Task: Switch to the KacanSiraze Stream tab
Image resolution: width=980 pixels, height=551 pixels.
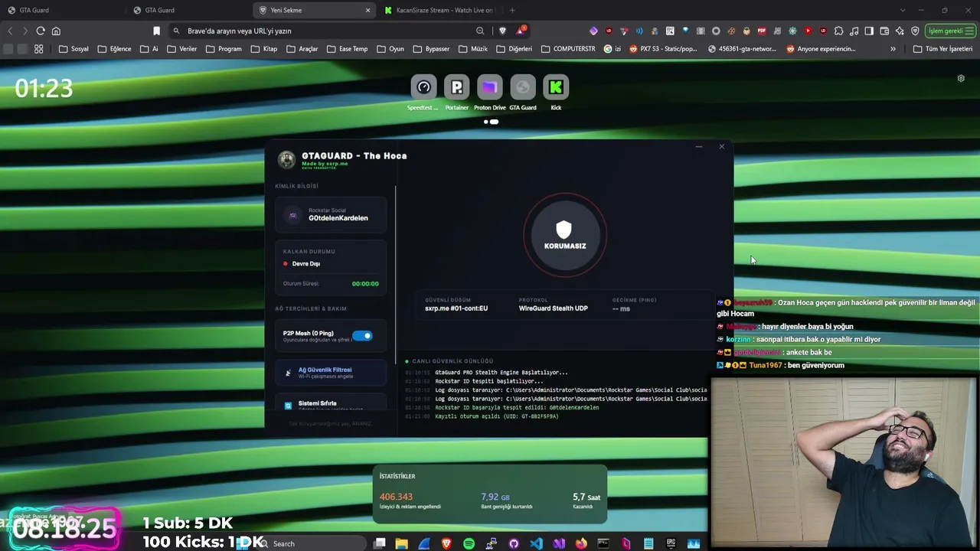Action: (x=439, y=10)
